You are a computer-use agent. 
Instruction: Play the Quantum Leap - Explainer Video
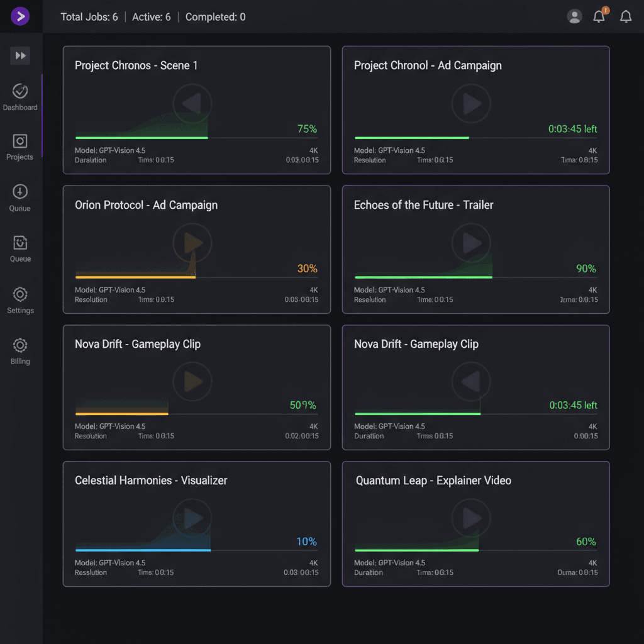[471, 518]
